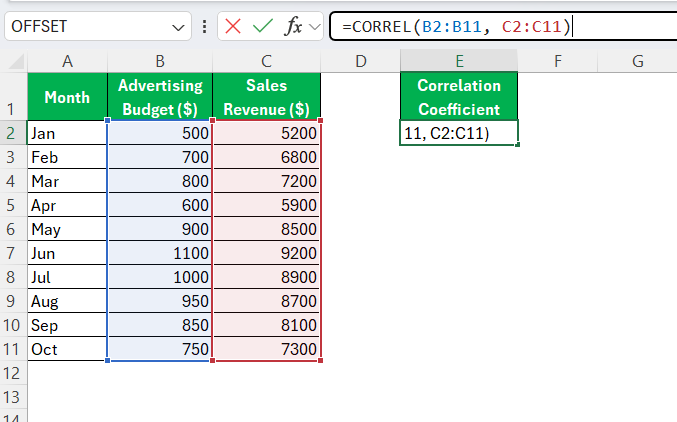Click the budget cell with 1000

tap(160, 277)
